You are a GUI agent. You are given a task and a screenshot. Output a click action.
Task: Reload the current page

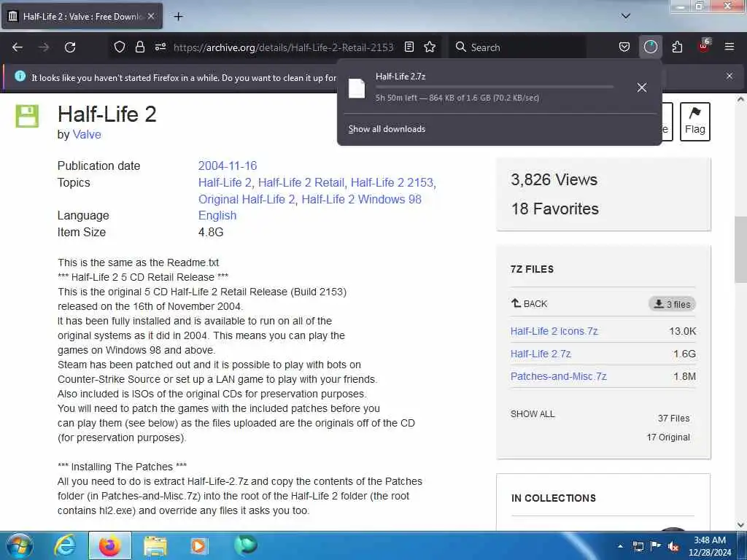click(70, 47)
